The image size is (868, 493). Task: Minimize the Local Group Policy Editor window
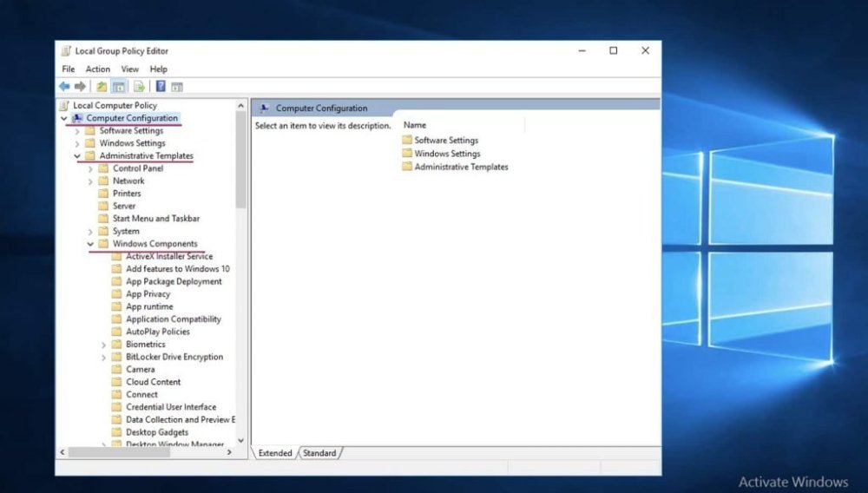582,50
